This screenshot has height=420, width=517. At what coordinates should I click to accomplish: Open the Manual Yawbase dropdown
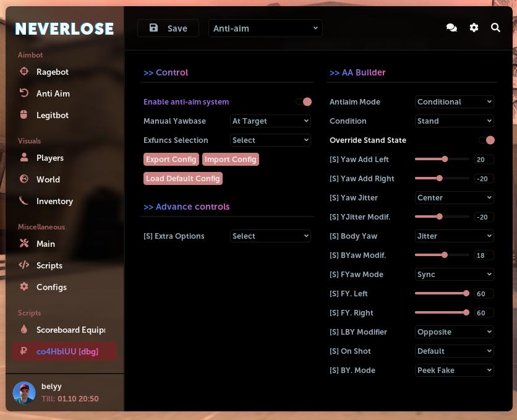tap(270, 121)
